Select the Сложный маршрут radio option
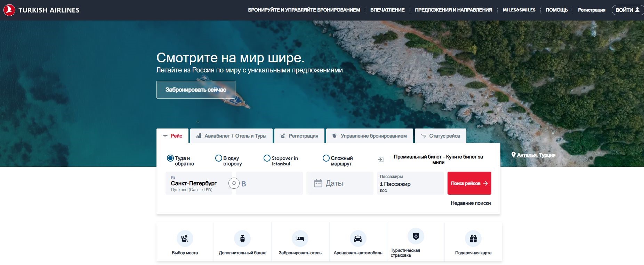Viewport: 644px width, 265px height. point(326,158)
